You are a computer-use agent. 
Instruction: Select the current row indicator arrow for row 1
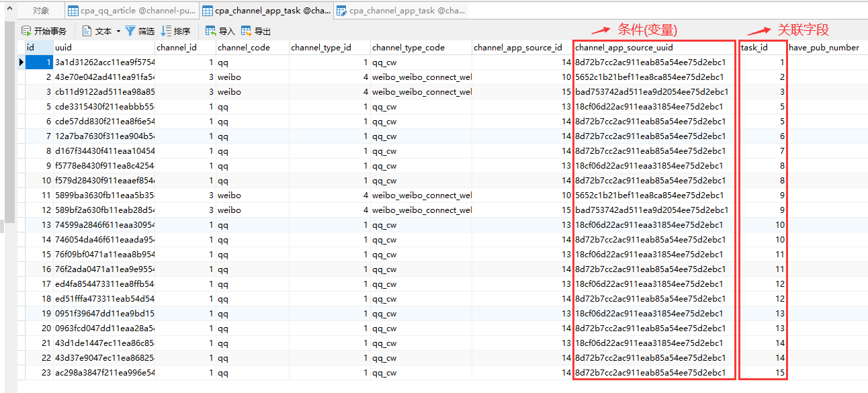pos(21,62)
